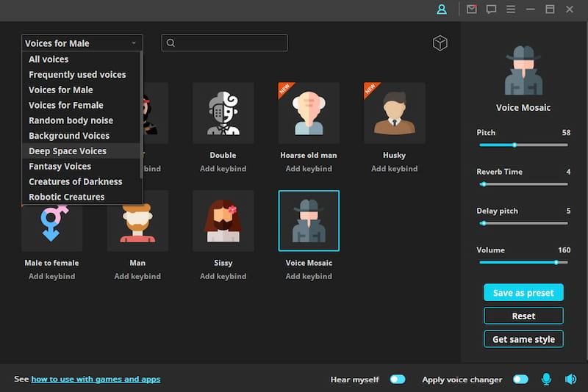The image size is (588, 392).
Task: Mute the microphone icon
Action: tap(546, 380)
